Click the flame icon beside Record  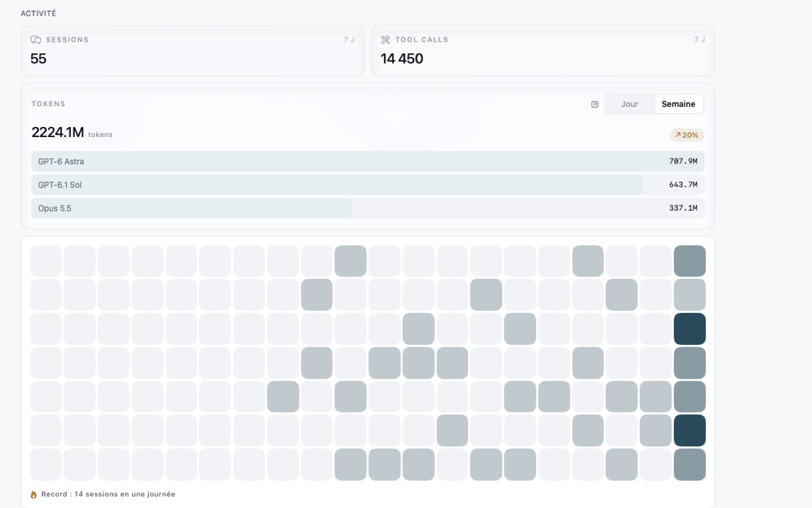click(34, 495)
